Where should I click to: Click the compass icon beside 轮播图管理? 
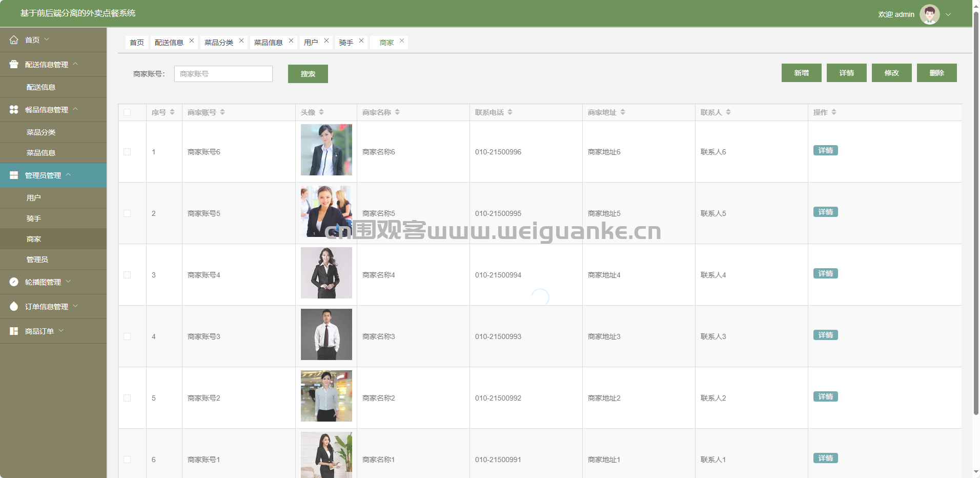click(x=14, y=282)
